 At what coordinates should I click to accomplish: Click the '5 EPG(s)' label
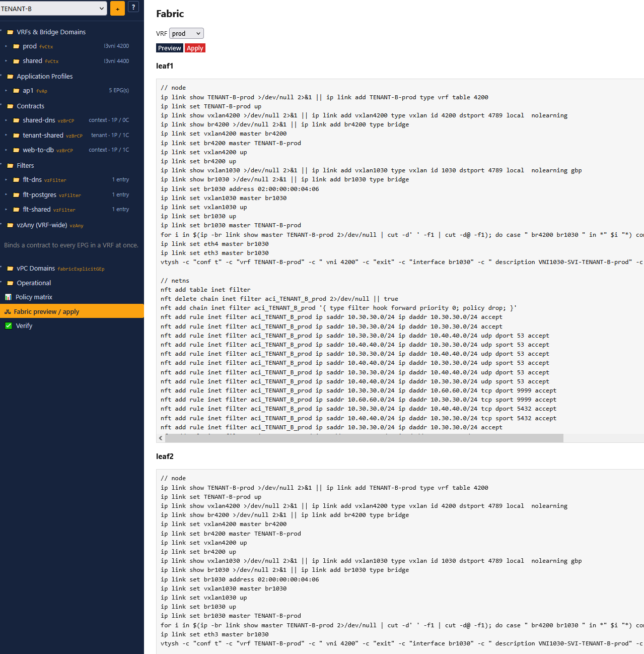(119, 91)
